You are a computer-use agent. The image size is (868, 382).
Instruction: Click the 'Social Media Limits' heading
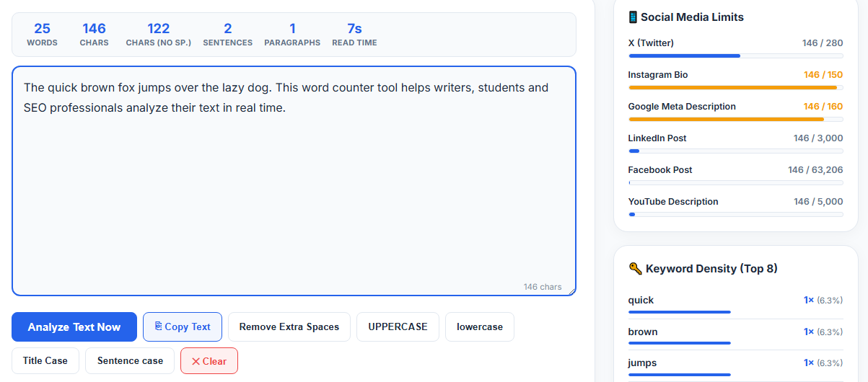coord(692,17)
